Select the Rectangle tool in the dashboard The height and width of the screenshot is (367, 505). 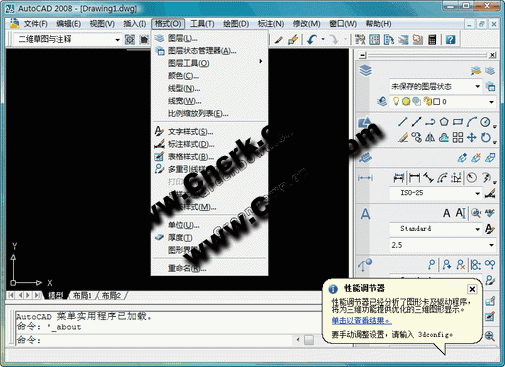point(458,122)
